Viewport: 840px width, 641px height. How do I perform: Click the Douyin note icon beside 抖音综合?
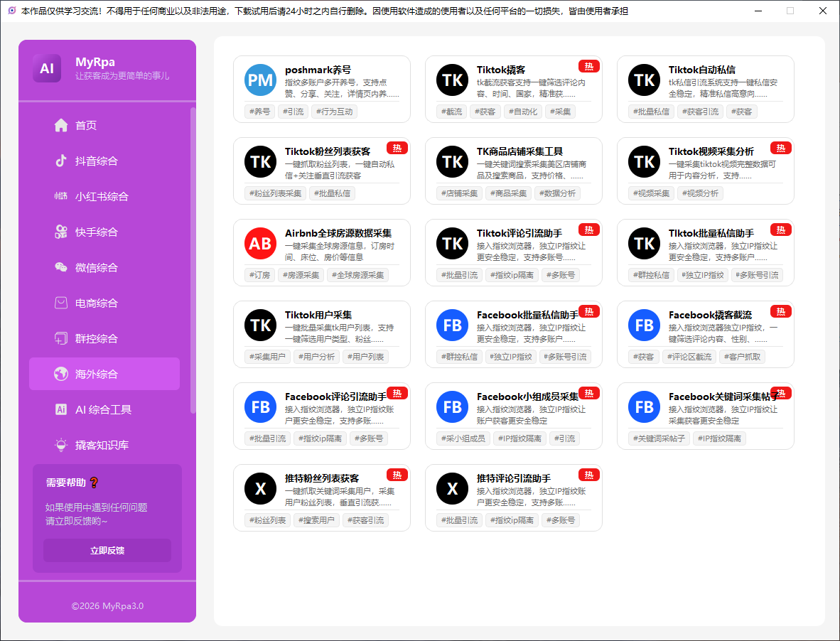click(61, 161)
